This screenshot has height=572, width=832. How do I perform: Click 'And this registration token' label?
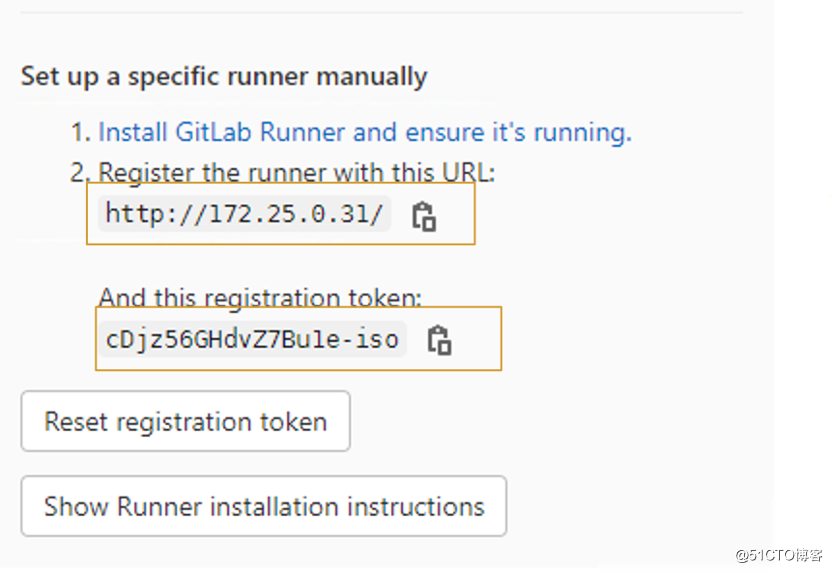tap(260, 298)
